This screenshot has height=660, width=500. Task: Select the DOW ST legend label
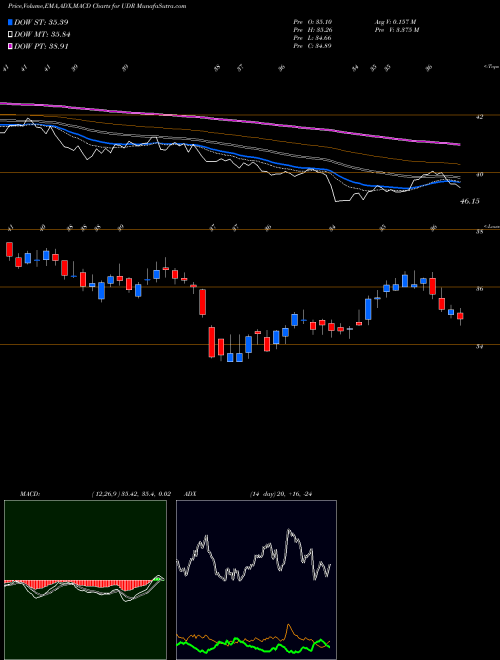(41, 22)
